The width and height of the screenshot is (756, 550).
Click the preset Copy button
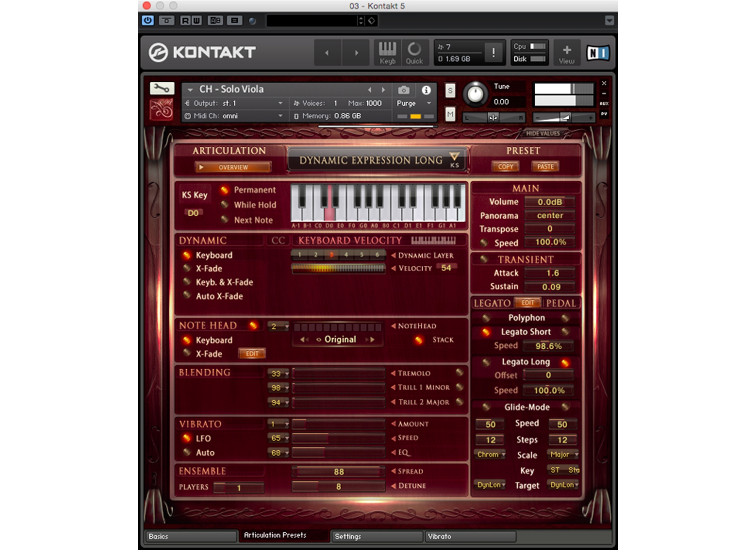point(506,167)
